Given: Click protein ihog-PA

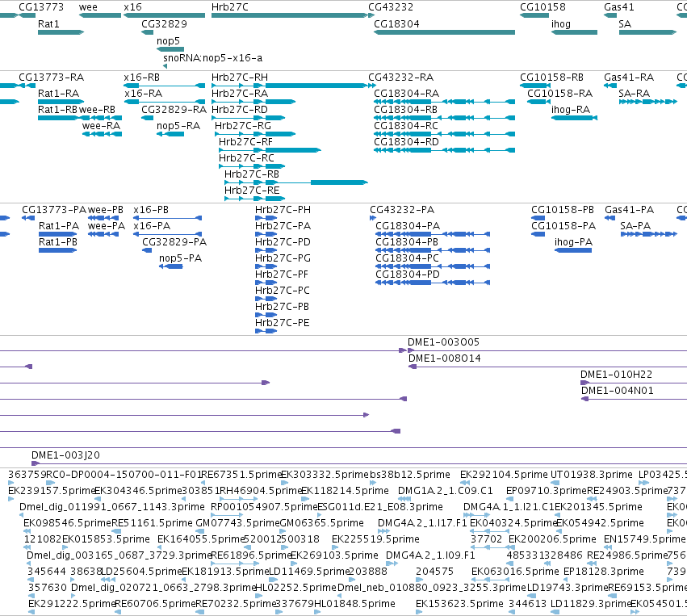Looking at the screenshot, I should click(x=573, y=250).
